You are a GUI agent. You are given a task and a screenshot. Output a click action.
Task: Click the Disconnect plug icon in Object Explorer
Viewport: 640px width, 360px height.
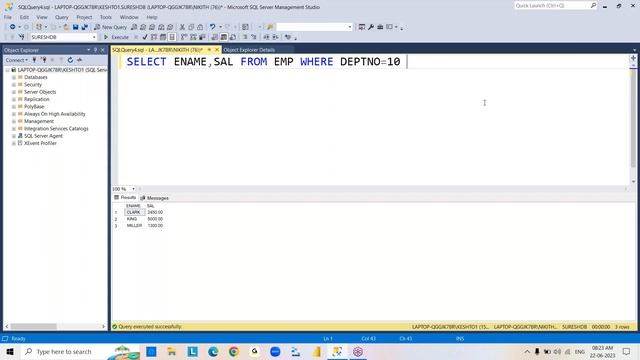pos(43,60)
